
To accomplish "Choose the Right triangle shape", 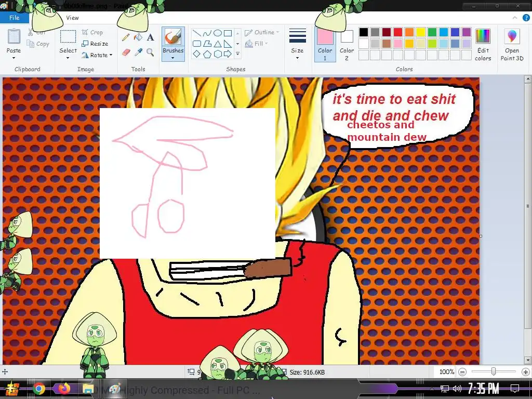I will tap(228, 44).
